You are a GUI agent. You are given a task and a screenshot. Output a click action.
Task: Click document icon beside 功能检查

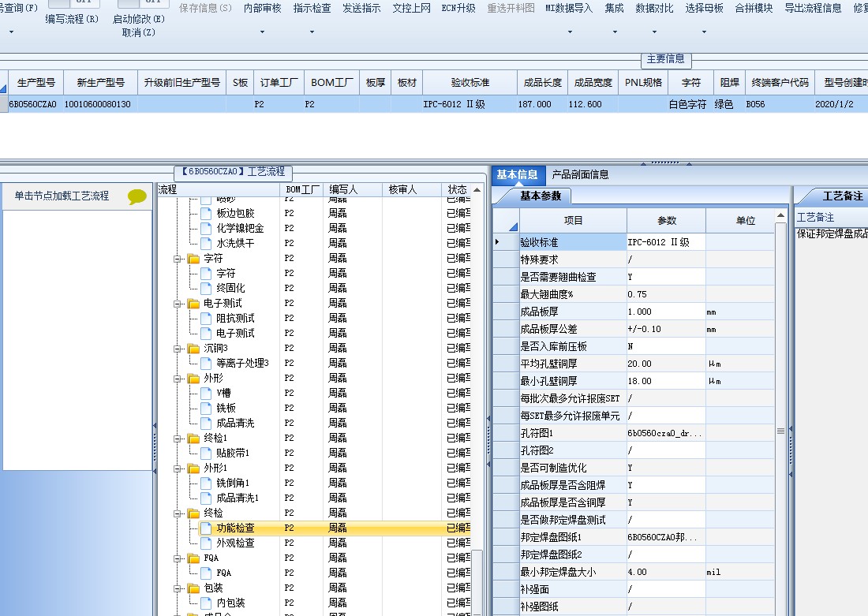coord(206,528)
